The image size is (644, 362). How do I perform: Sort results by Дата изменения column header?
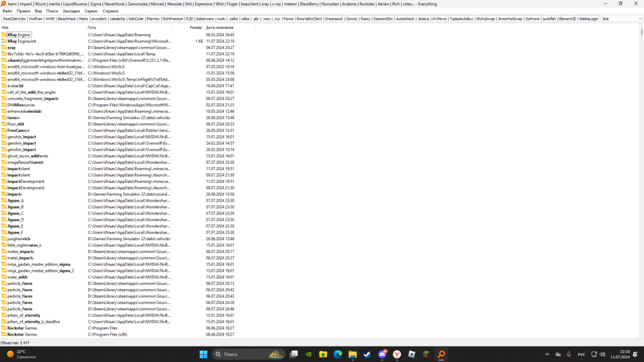click(229, 28)
